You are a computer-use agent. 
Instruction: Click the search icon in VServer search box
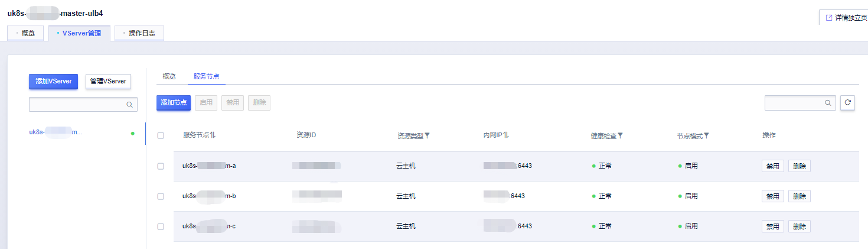(x=129, y=105)
